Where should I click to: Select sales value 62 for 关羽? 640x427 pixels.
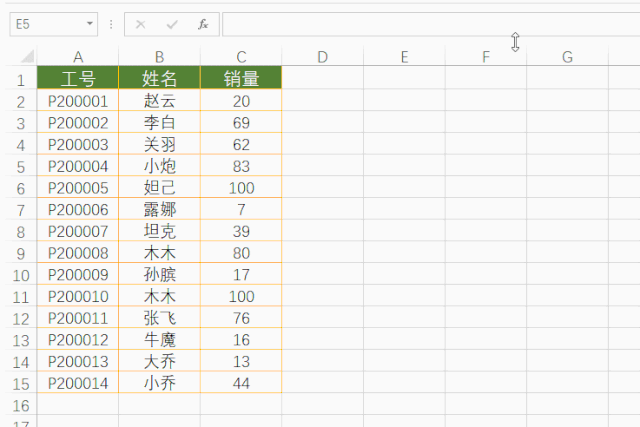(241, 144)
